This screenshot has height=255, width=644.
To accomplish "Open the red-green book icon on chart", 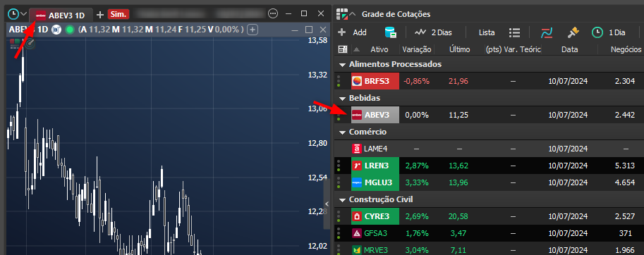I will tap(16, 43).
